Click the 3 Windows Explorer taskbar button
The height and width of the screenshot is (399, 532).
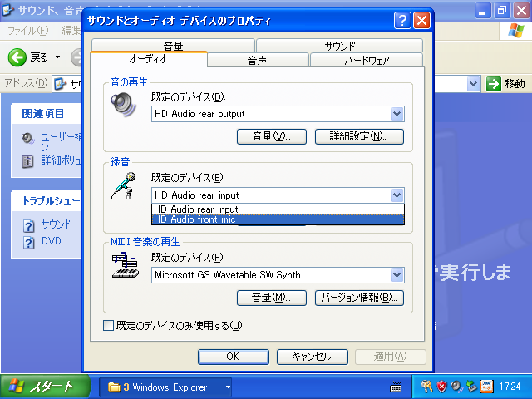tap(165, 387)
